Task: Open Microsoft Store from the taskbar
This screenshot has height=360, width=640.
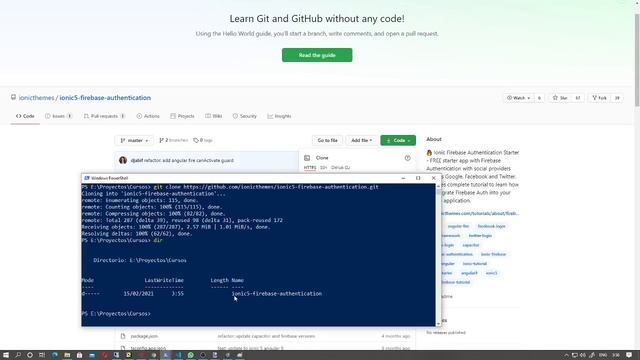Action: pyautogui.click(x=80, y=355)
